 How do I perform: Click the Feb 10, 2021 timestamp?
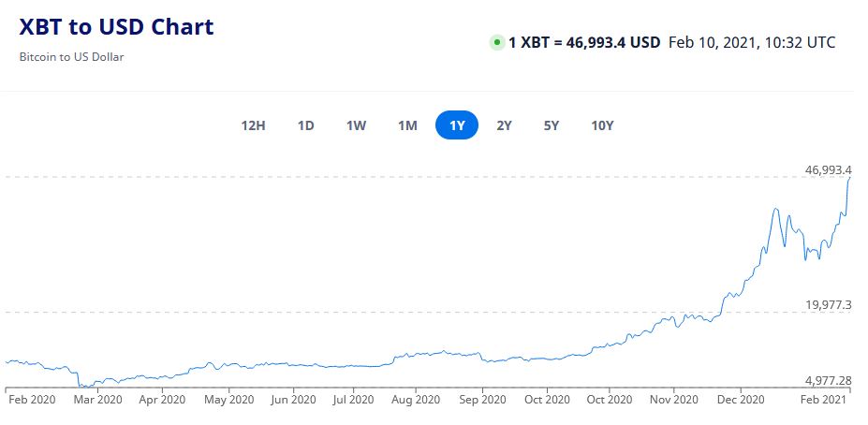point(752,42)
